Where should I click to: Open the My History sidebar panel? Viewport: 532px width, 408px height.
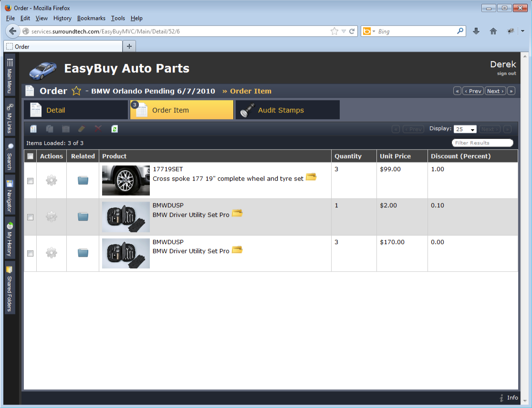[x=10, y=239]
